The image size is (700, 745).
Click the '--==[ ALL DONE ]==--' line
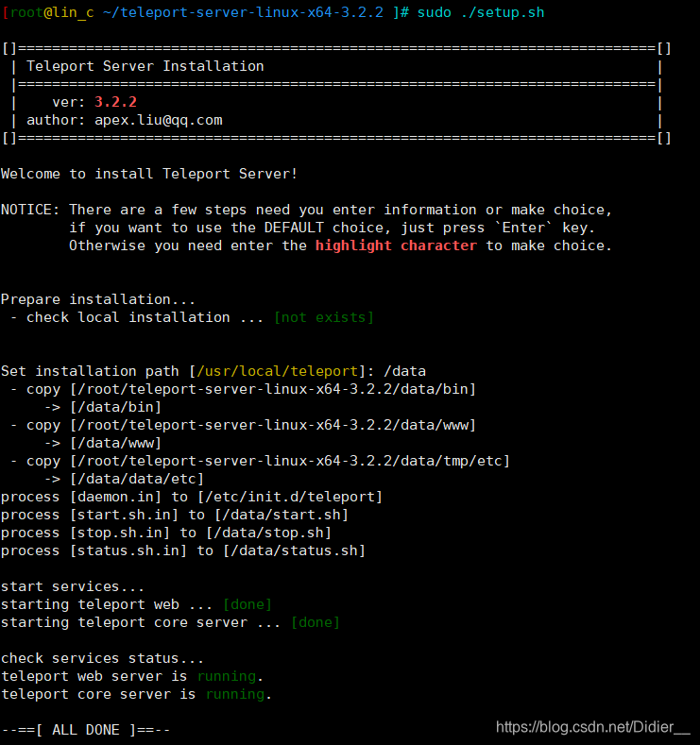pos(86,730)
